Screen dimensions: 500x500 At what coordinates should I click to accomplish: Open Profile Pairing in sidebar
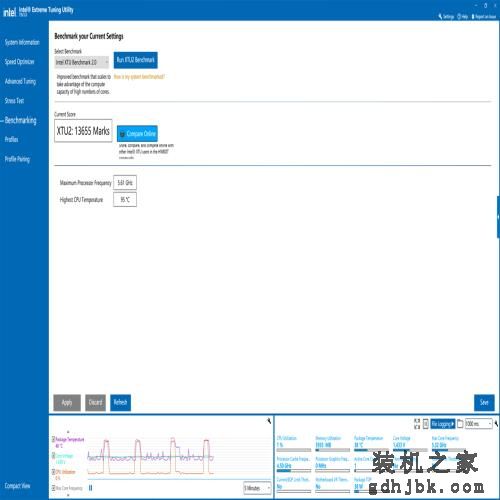17,159
